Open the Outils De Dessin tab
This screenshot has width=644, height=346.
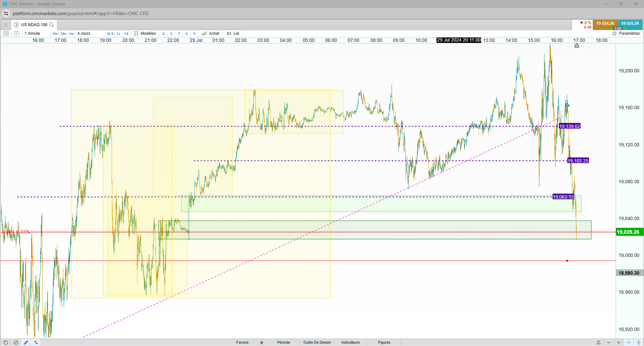tap(317, 342)
